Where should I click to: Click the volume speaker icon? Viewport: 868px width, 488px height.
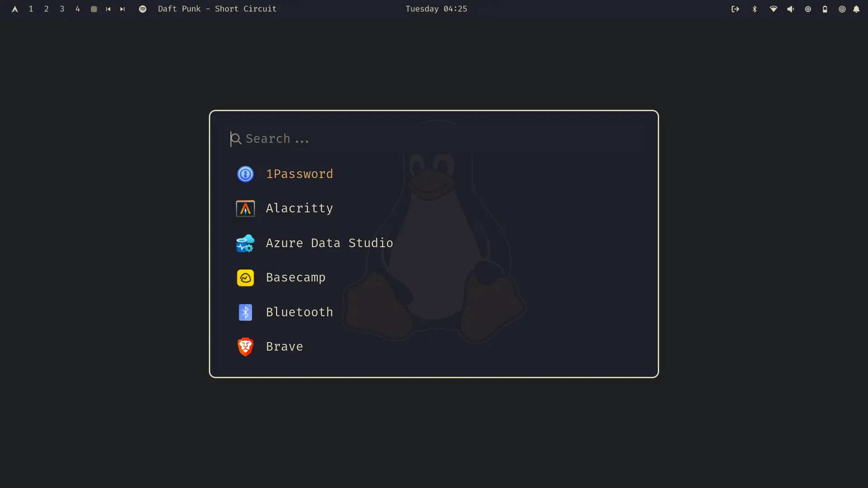point(790,9)
